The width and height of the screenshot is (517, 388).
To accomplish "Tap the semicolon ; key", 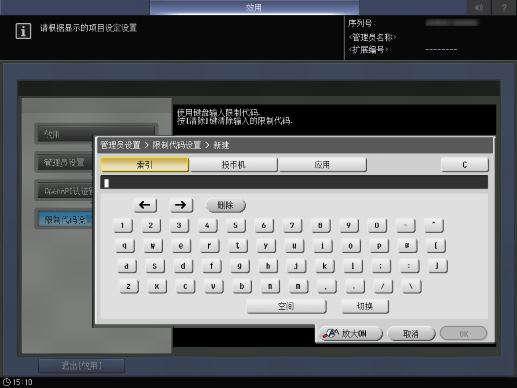I will 381,266.
